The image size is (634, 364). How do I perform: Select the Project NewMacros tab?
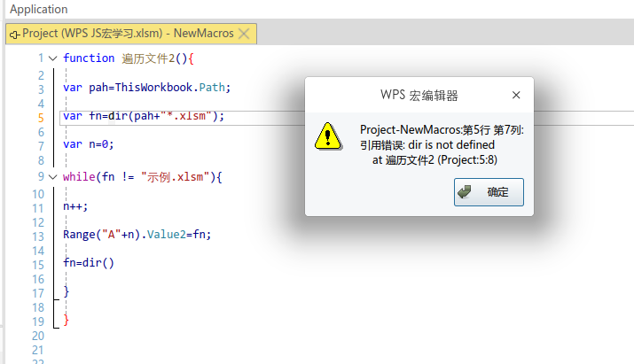coord(131,34)
